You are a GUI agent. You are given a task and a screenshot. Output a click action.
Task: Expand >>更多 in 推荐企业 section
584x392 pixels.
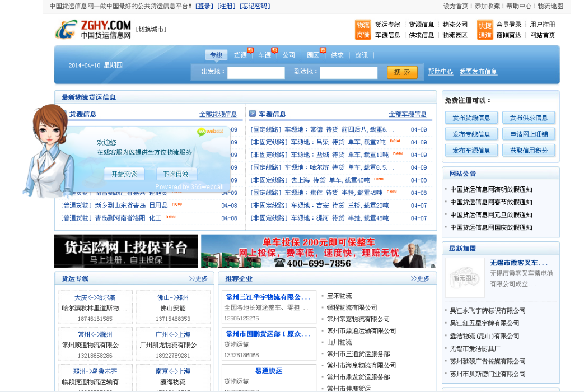point(420,278)
